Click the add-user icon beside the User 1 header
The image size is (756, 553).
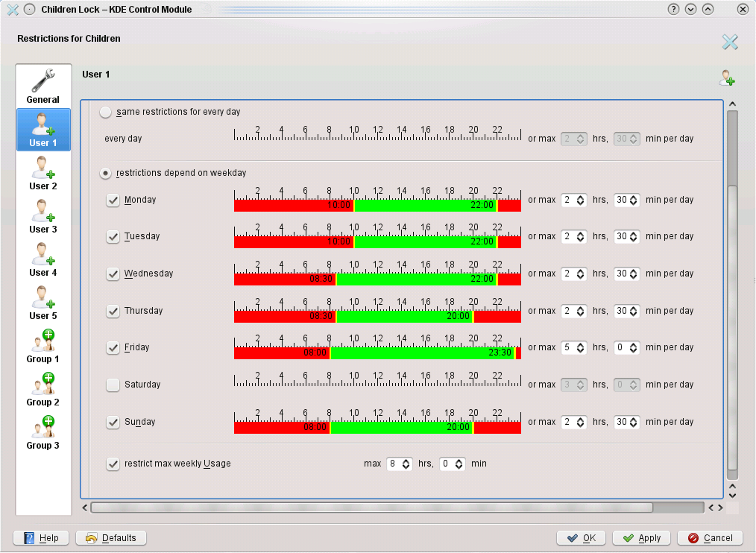(x=727, y=78)
